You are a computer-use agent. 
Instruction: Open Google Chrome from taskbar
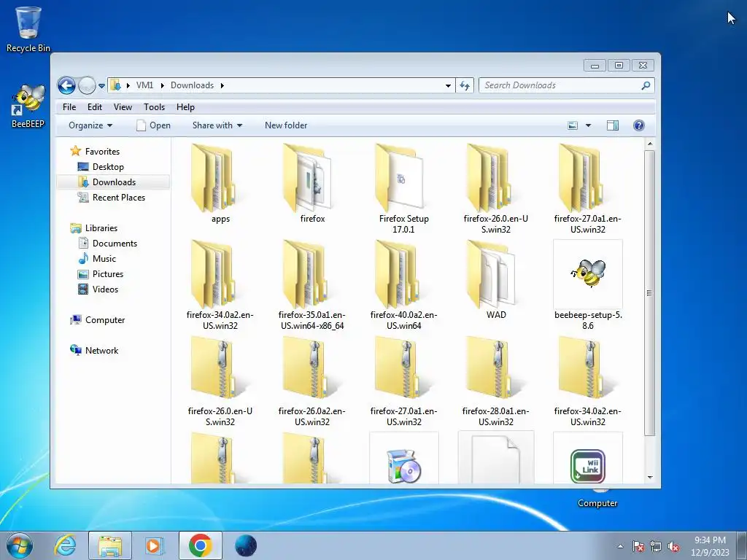pos(200,545)
